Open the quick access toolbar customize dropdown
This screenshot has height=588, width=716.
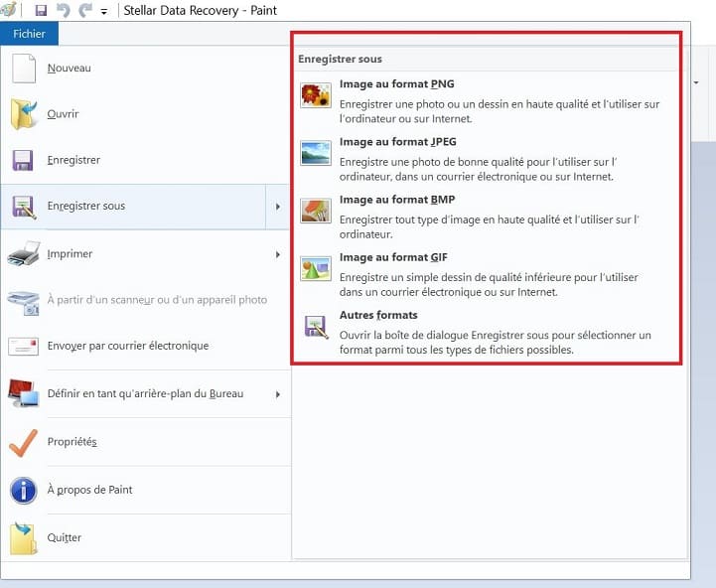104,12
